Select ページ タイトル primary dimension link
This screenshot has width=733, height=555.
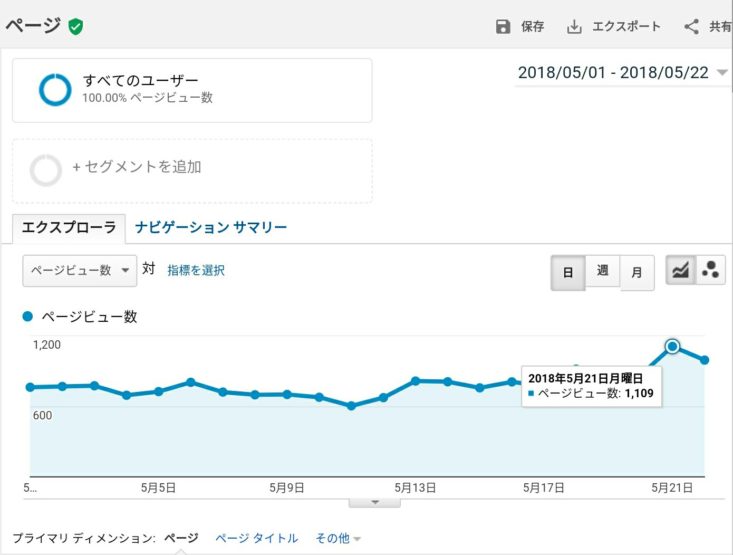coord(256,538)
